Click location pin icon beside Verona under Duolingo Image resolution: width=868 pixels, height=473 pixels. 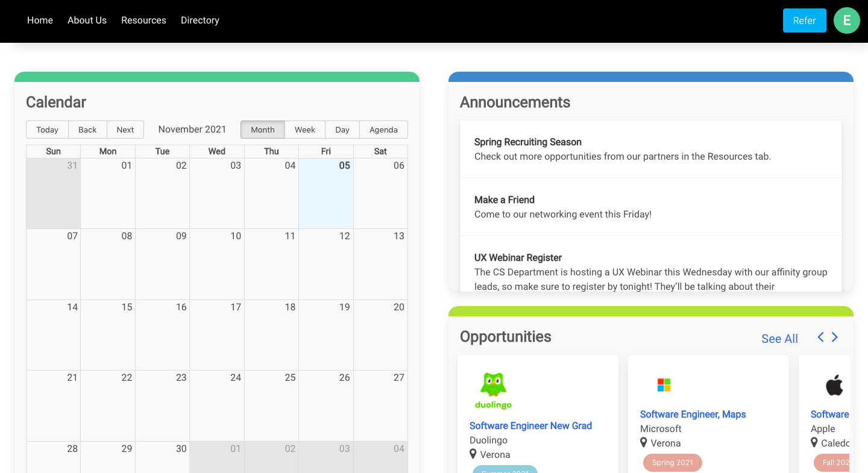click(473, 454)
